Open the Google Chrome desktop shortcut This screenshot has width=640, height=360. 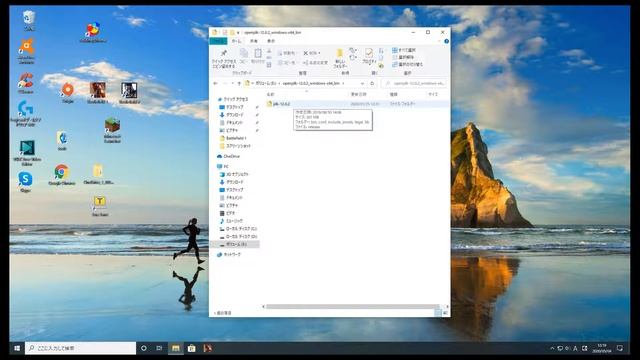coord(62,175)
